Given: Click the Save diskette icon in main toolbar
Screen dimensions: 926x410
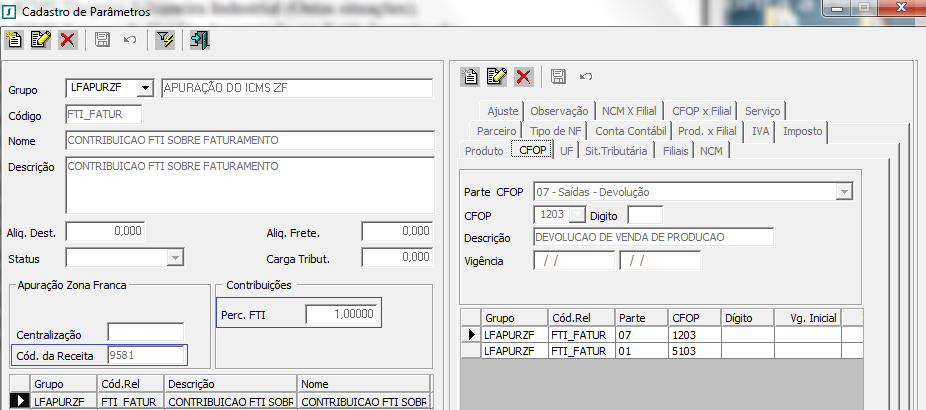Looking at the screenshot, I should 103,40.
